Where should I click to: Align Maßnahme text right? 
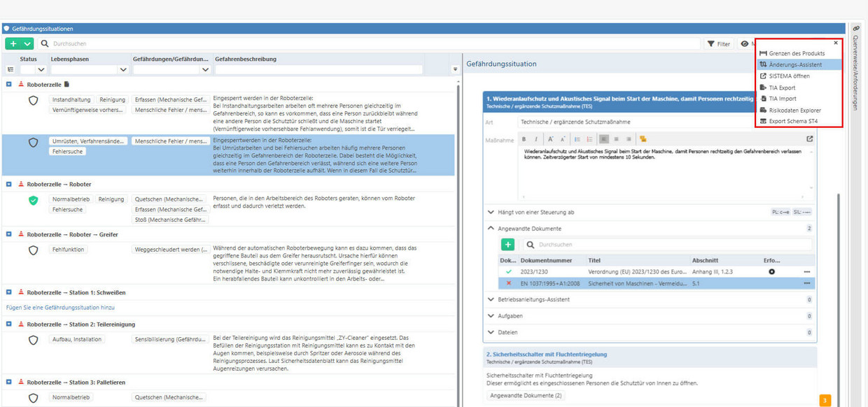click(x=628, y=139)
